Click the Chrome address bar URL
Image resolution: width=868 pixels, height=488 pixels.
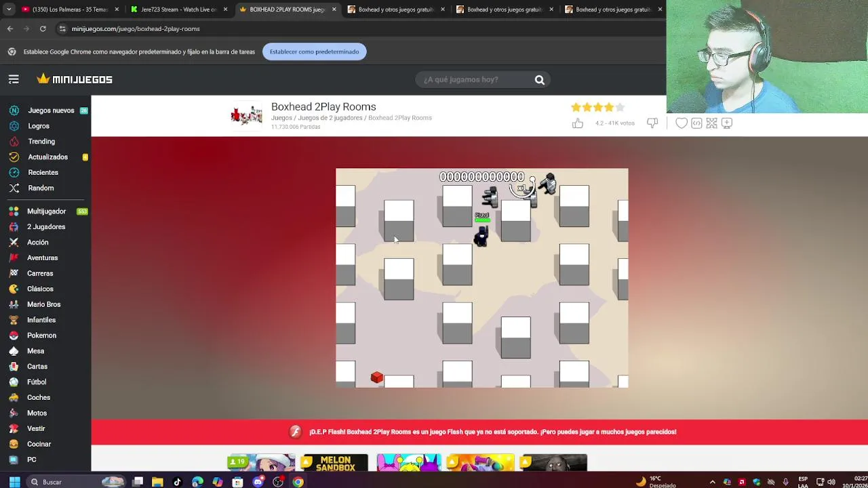(136, 28)
